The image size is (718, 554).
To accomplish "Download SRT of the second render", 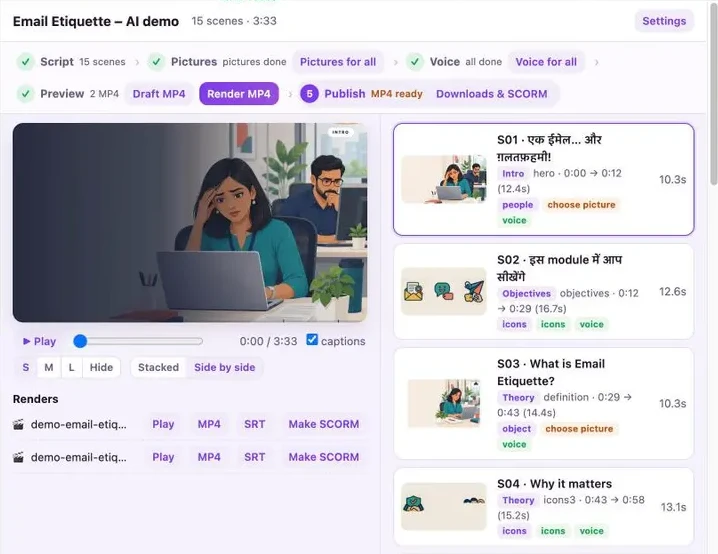I will click(x=255, y=457).
